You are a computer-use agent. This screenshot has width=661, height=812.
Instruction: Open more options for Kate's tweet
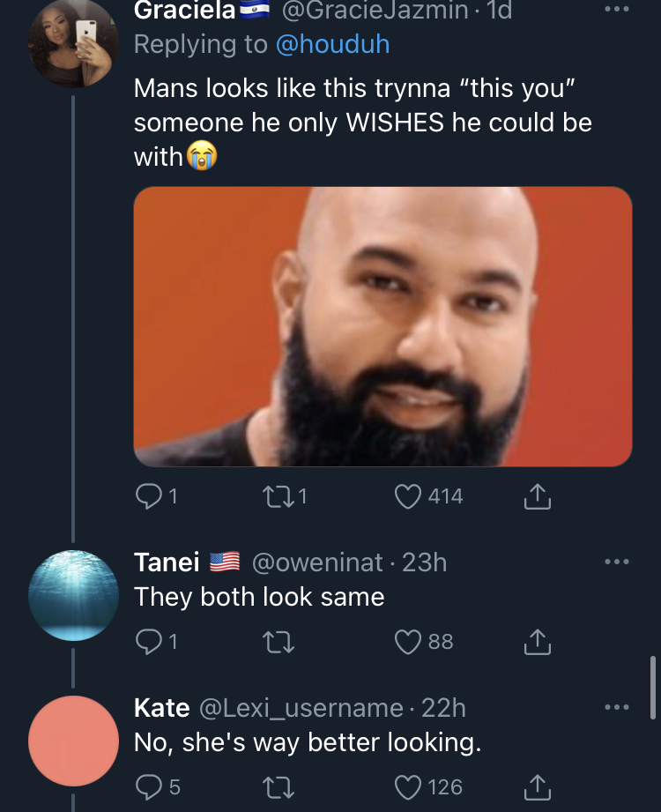pyautogui.click(x=617, y=707)
